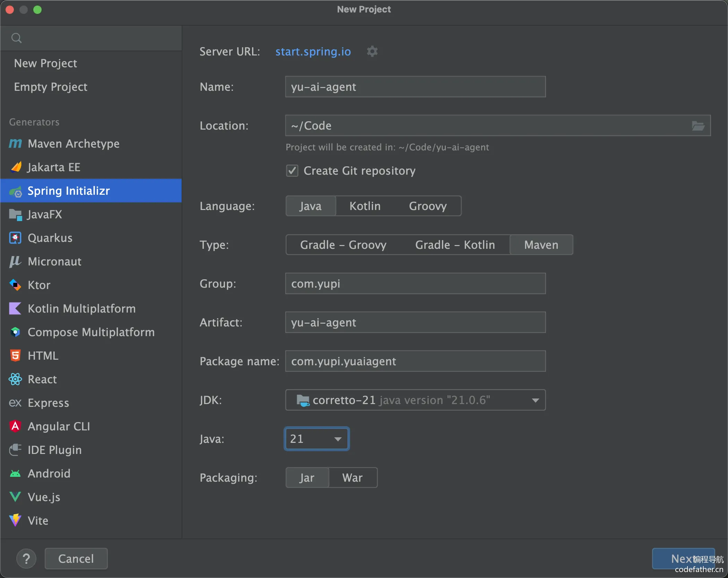
Task: Click the Package name input field
Action: pos(415,361)
